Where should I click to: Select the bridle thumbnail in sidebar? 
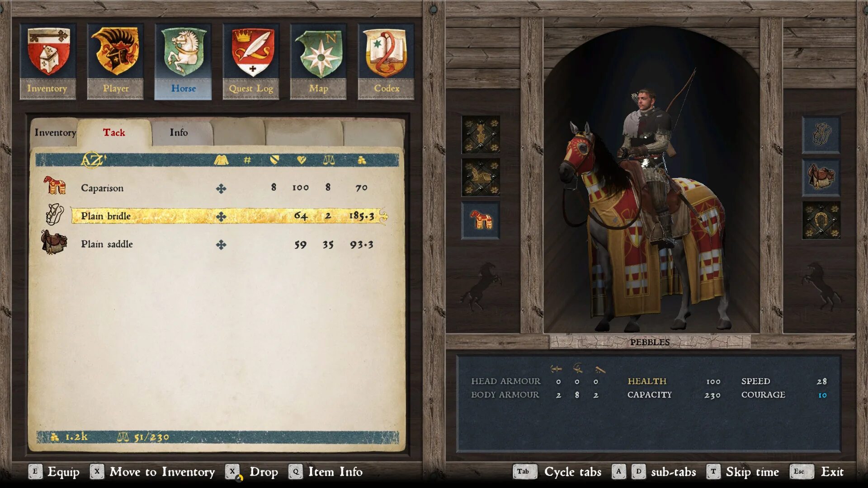[823, 134]
